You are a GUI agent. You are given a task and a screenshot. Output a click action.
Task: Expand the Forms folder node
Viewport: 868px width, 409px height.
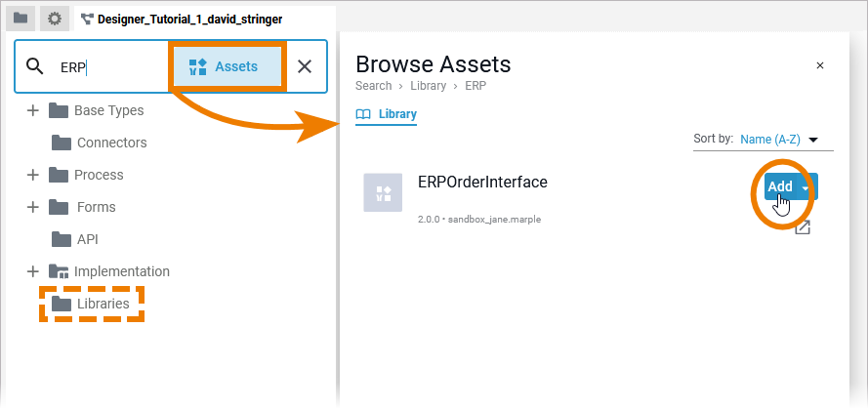tap(32, 207)
